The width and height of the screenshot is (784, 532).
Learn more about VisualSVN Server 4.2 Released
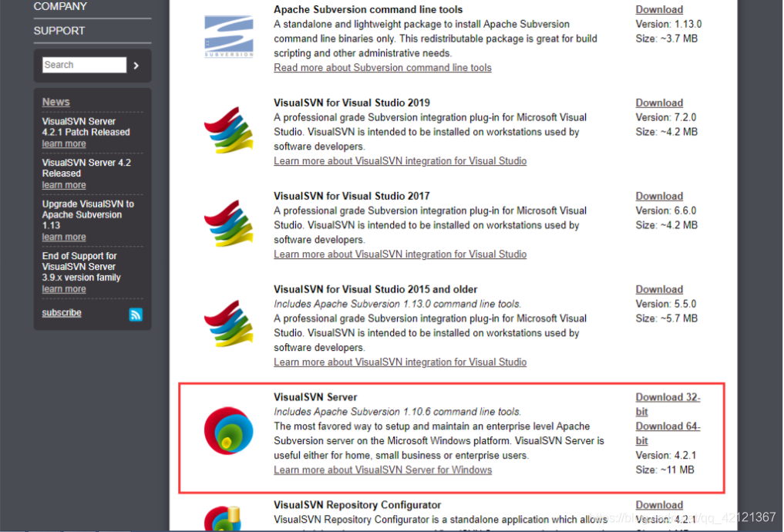coord(64,186)
